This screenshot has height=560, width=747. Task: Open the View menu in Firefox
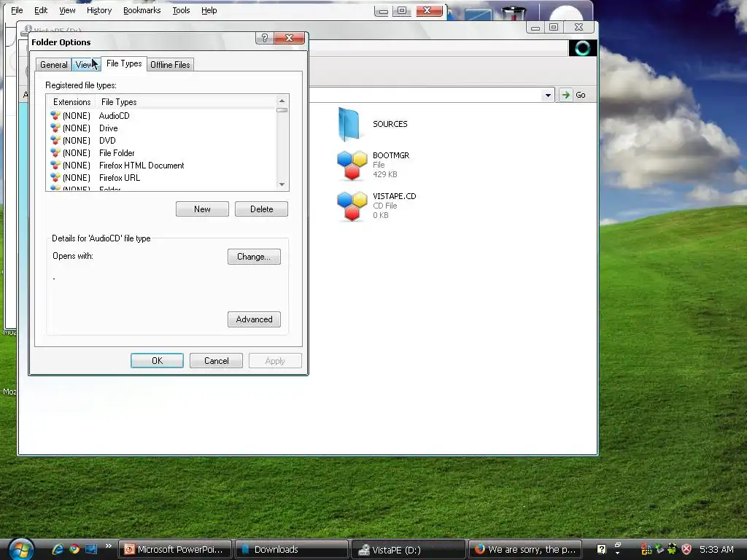(x=67, y=10)
